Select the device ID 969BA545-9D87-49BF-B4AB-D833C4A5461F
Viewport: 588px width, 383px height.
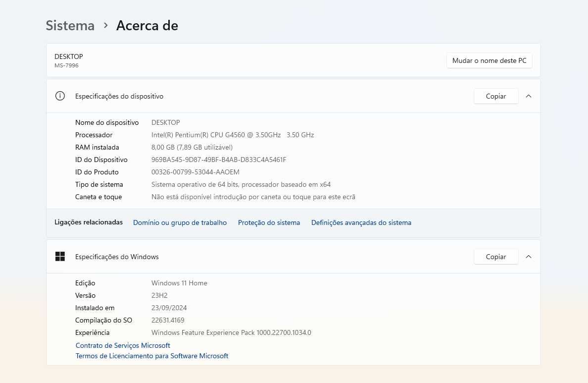coord(219,160)
